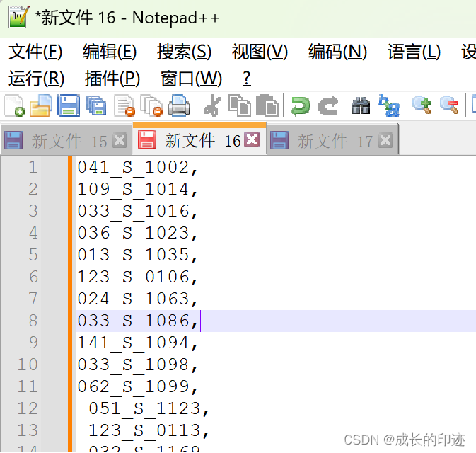Open the 文件(F) menu
This screenshot has height=453, width=476.
(x=35, y=52)
